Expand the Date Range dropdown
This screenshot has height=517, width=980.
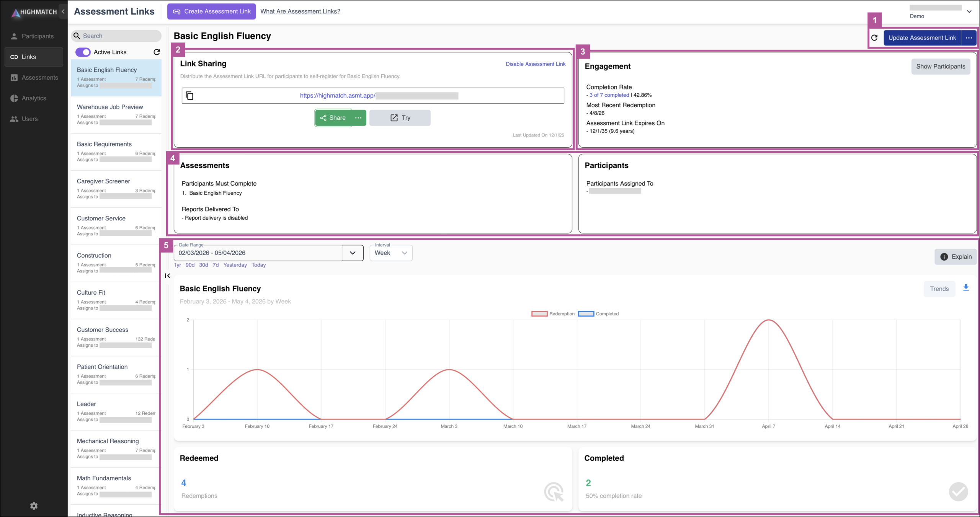[x=353, y=253]
